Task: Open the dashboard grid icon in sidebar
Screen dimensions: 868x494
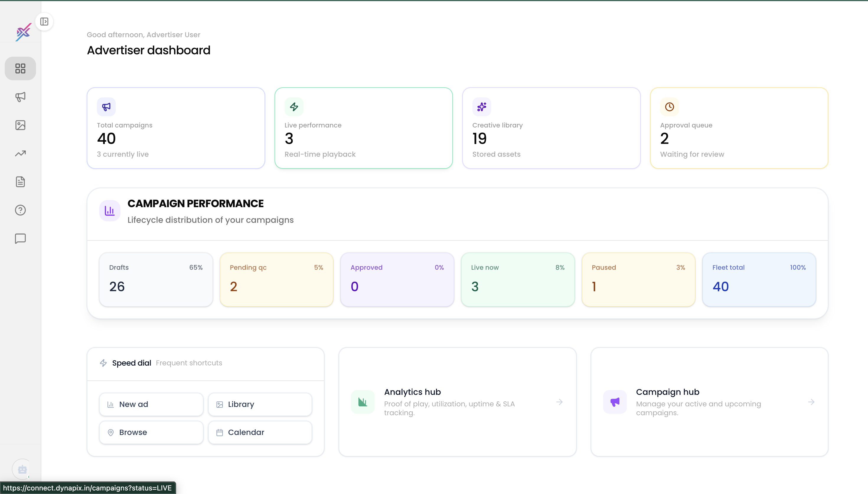Action: (20, 68)
